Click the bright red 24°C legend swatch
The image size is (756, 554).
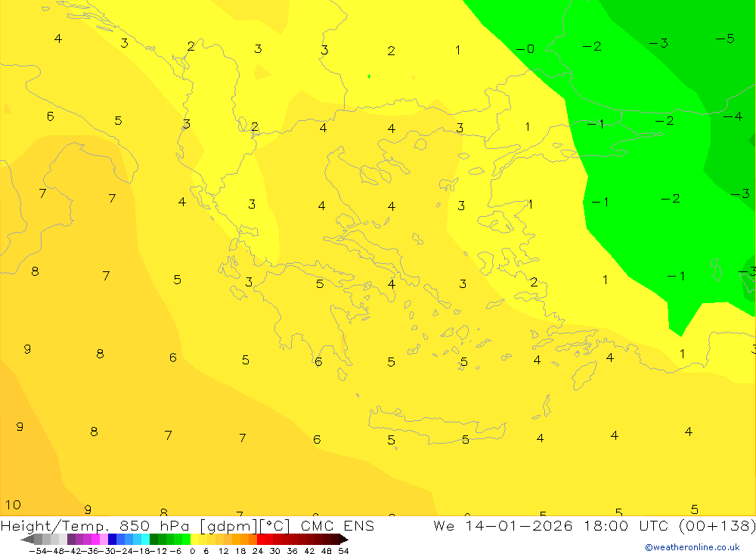(x=260, y=540)
